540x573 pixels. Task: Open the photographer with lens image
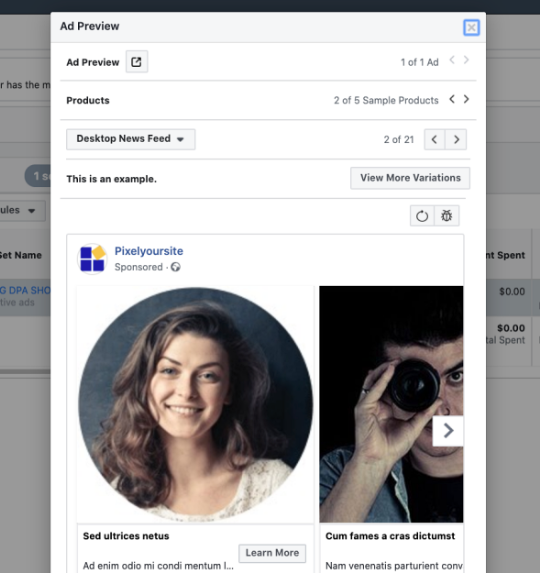point(391,404)
